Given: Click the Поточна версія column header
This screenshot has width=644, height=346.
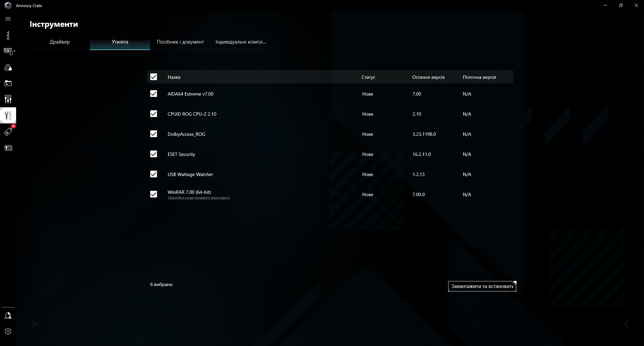Looking at the screenshot, I should click(479, 77).
